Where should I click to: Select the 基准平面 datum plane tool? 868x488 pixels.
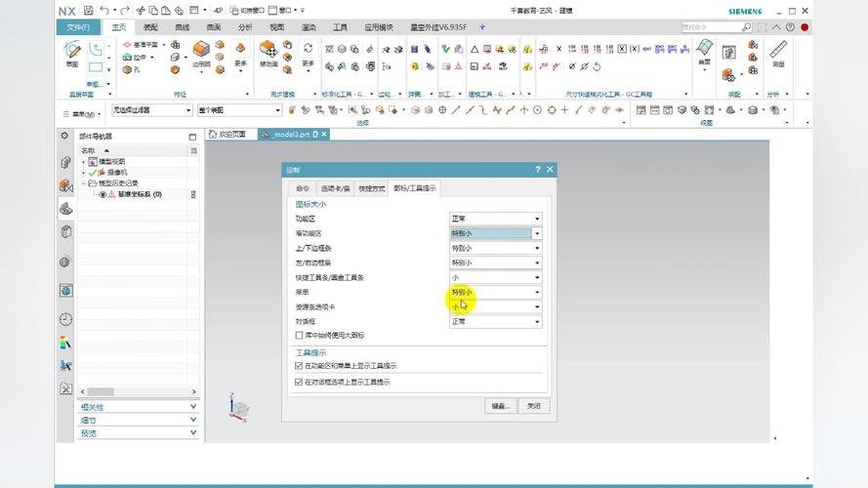pyautogui.click(x=142, y=44)
